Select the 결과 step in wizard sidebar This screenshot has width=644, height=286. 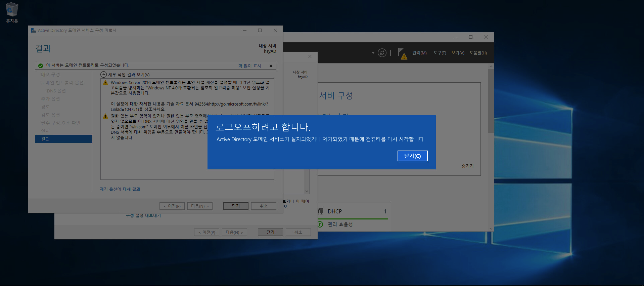63,139
